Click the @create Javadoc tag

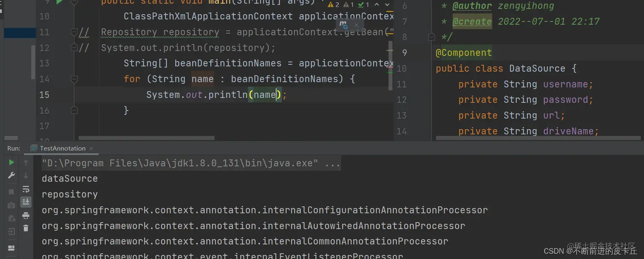tap(472, 21)
